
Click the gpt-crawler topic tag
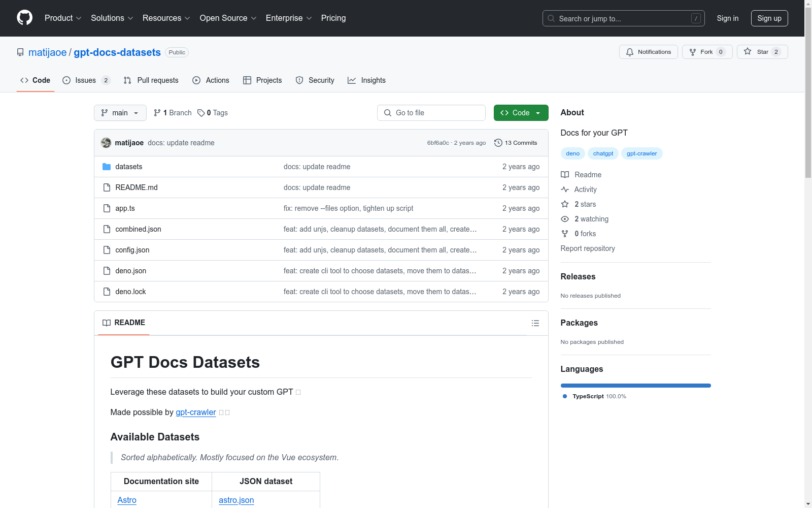641,153
